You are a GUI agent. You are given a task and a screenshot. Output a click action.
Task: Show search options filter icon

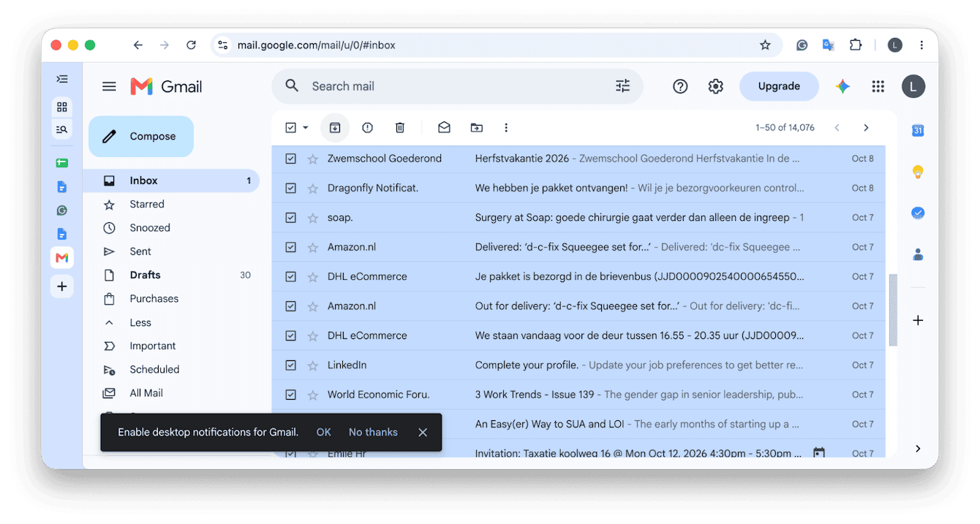[622, 86]
